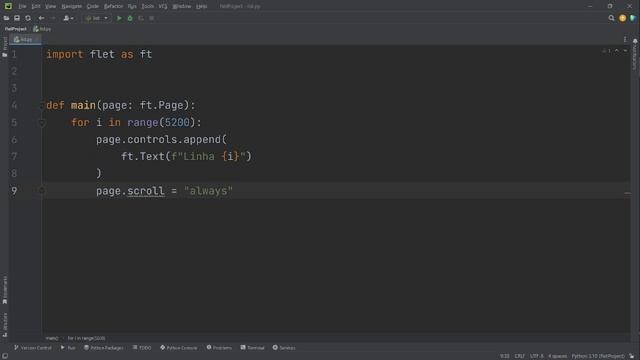Open the Project tool window sidebar

[x=5, y=47]
